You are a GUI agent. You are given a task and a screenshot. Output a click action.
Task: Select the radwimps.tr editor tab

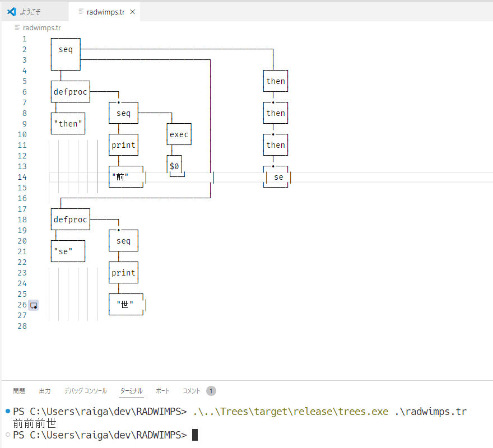(104, 12)
